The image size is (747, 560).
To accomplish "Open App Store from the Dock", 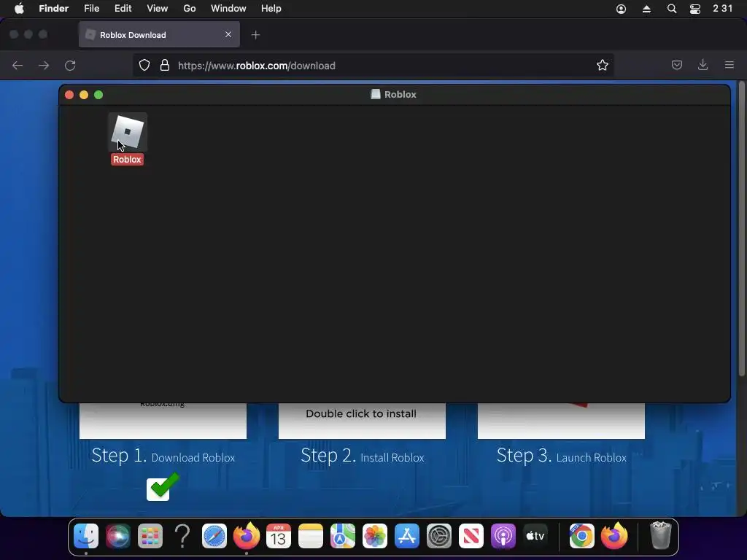I will (407, 536).
